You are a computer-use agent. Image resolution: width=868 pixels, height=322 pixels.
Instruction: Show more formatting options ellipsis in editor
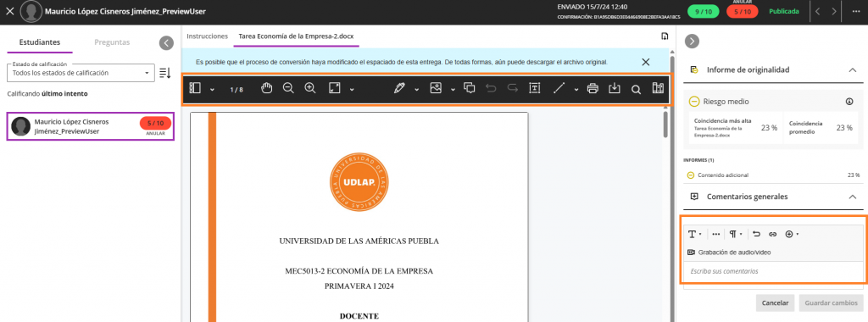coord(715,234)
